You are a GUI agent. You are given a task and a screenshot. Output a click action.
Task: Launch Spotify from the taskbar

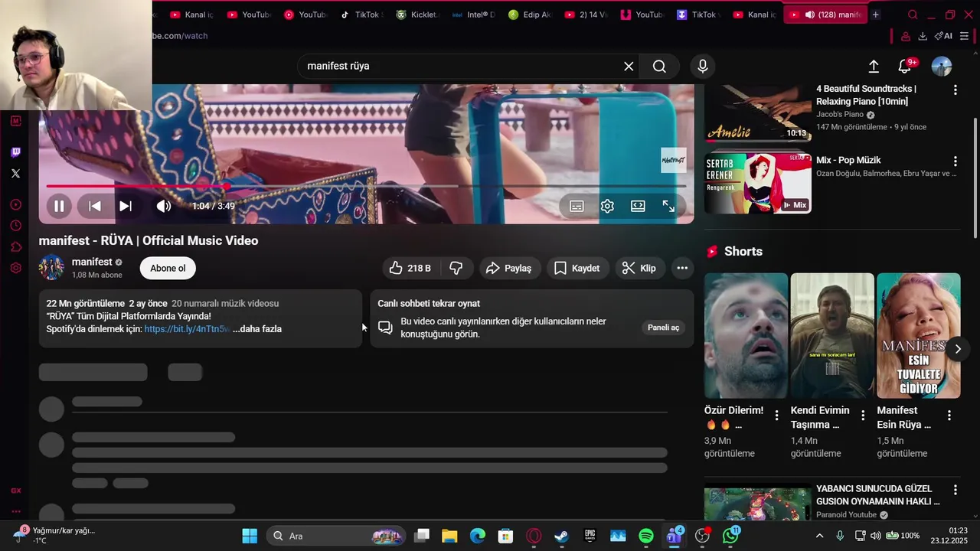point(646,536)
